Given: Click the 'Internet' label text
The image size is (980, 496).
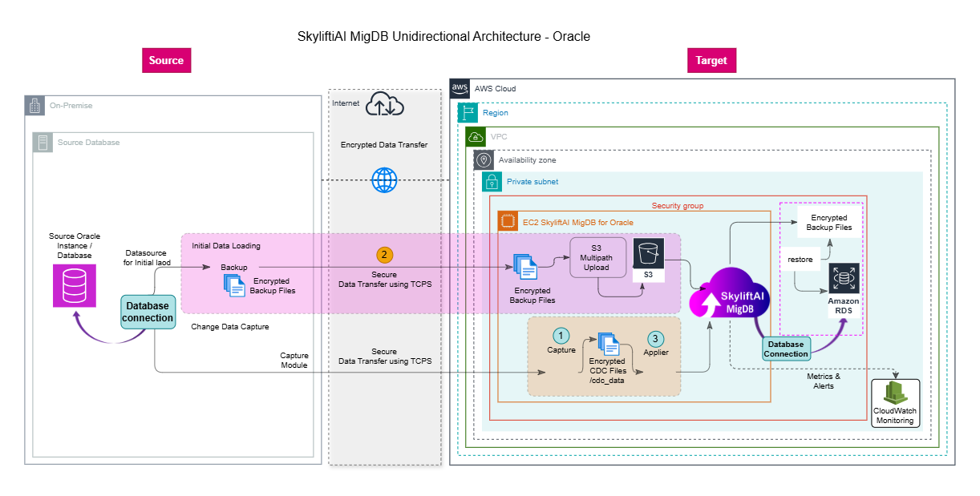Looking at the screenshot, I should (x=346, y=103).
